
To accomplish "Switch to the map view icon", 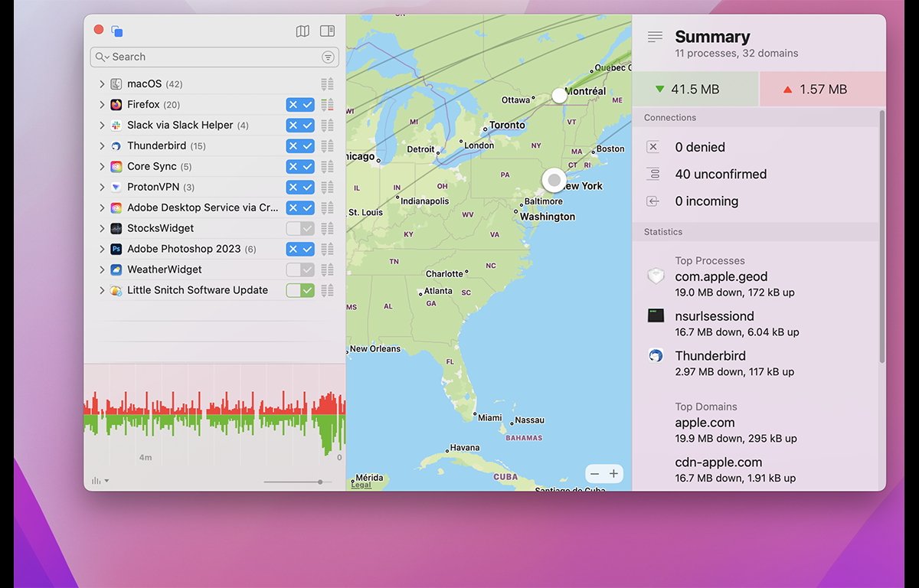I will pos(303,31).
